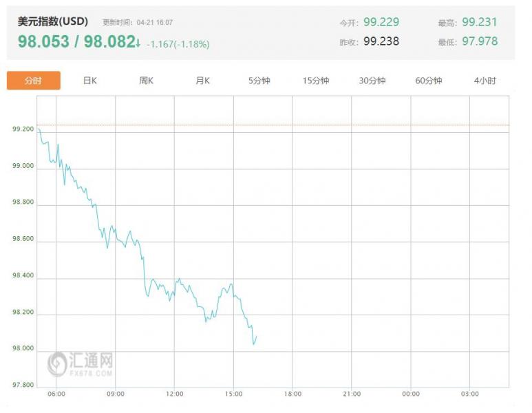Select the 分时 tab
The height and width of the screenshot is (413, 532).
tap(34, 81)
